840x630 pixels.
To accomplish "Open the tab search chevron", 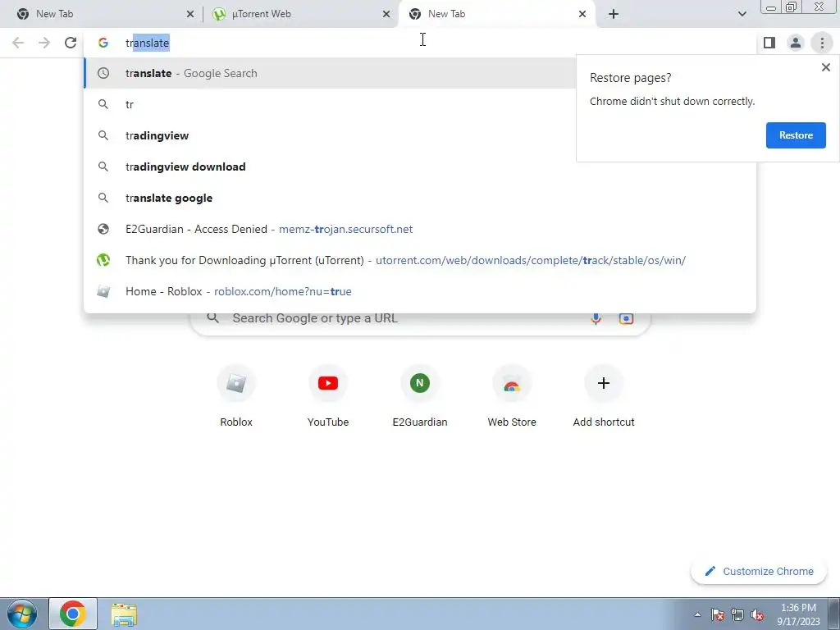I will (x=742, y=14).
